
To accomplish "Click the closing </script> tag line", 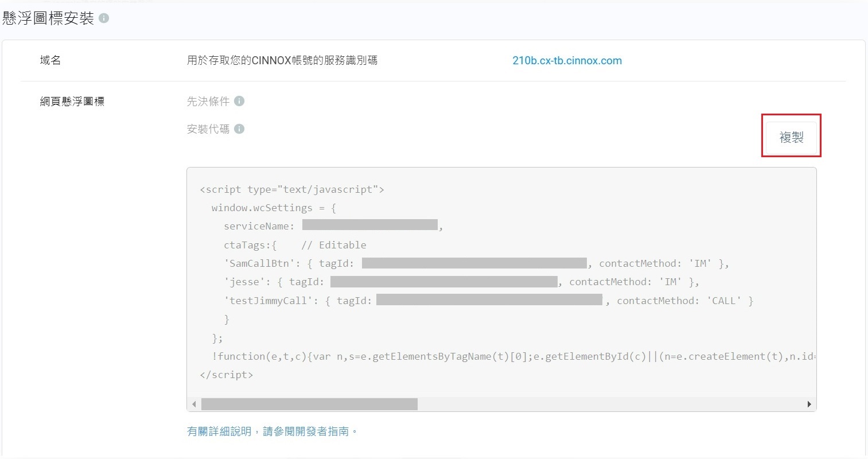I will point(226,375).
